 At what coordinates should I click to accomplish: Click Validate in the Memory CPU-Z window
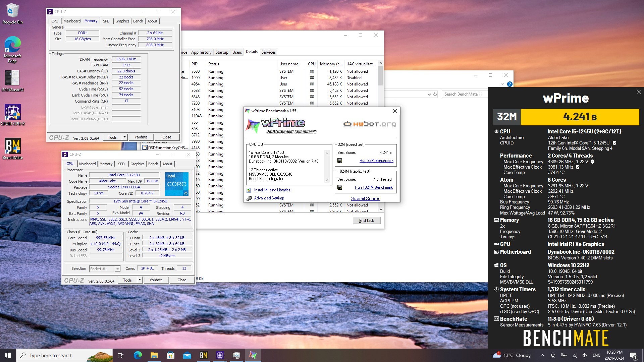tap(141, 137)
